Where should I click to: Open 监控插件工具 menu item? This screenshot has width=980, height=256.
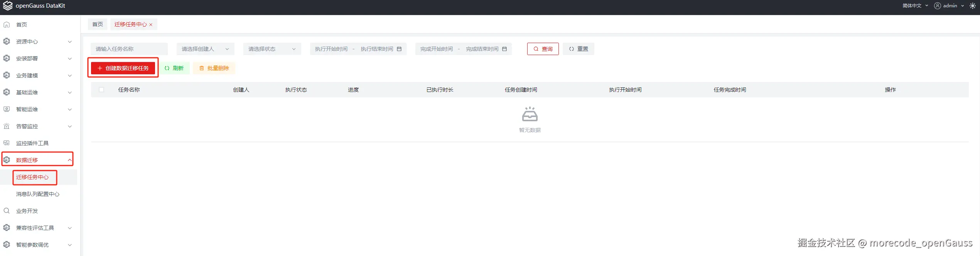point(32,143)
